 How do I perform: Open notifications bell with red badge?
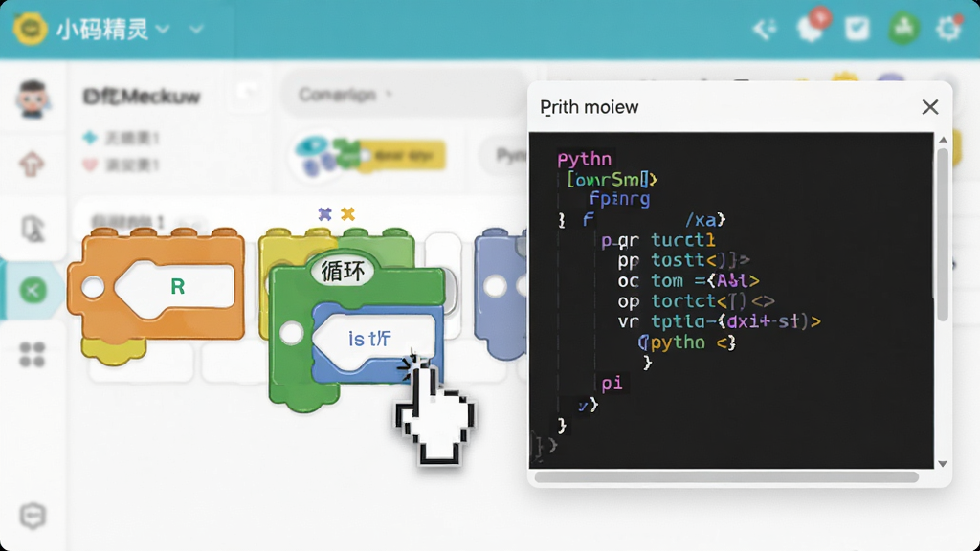tap(812, 26)
